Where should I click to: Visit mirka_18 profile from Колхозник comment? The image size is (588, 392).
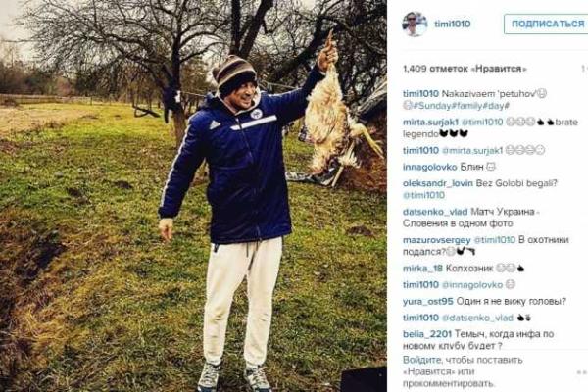click(x=422, y=269)
